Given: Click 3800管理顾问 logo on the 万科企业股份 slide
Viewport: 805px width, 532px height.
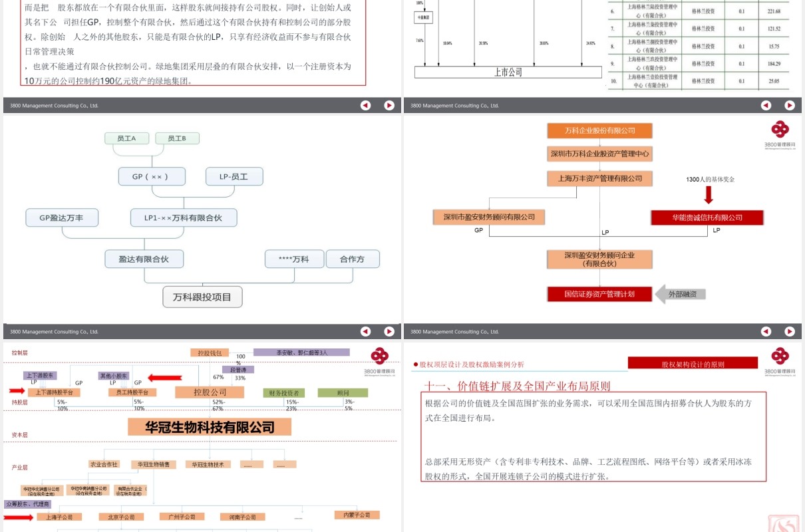Looking at the screenshot, I should click(x=780, y=135).
